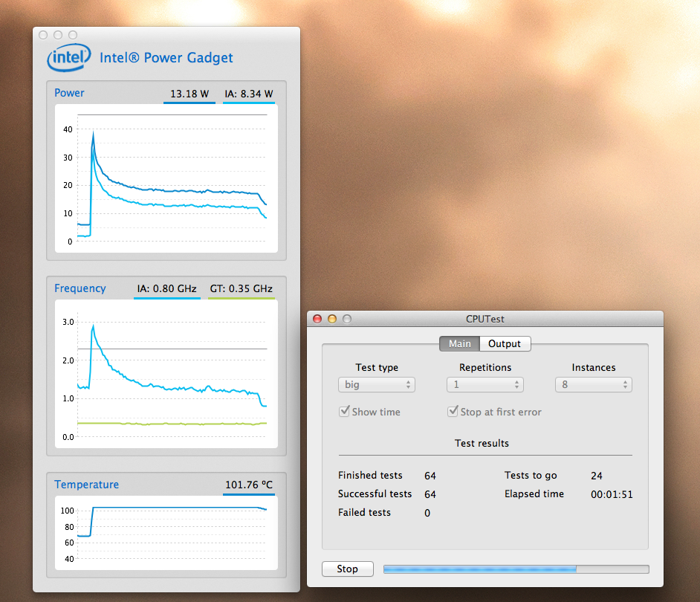Viewport: 700px width, 602px height.
Task: Close the CPUTest window
Action: pos(317,319)
